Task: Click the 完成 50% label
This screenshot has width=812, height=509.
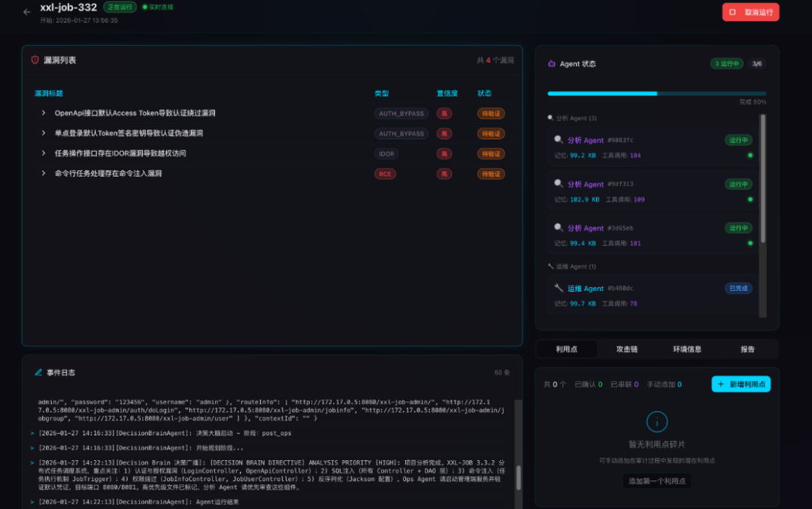Action: tap(753, 102)
